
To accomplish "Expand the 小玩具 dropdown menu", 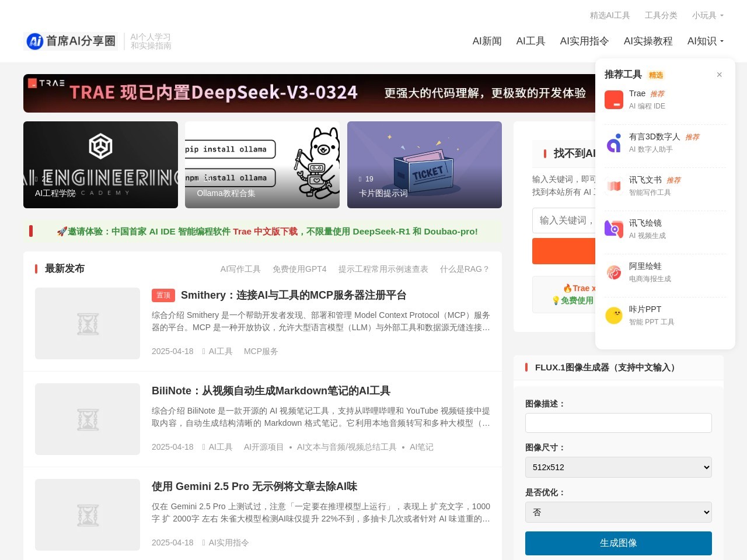I will pyautogui.click(x=707, y=15).
